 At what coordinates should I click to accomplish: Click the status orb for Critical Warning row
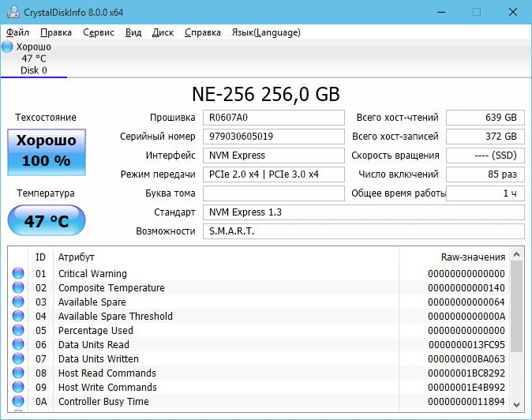[x=18, y=273]
